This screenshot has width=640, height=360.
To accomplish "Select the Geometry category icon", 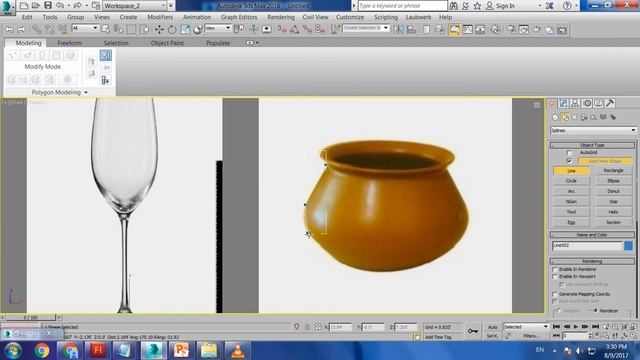I will click(x=555, y=117).
